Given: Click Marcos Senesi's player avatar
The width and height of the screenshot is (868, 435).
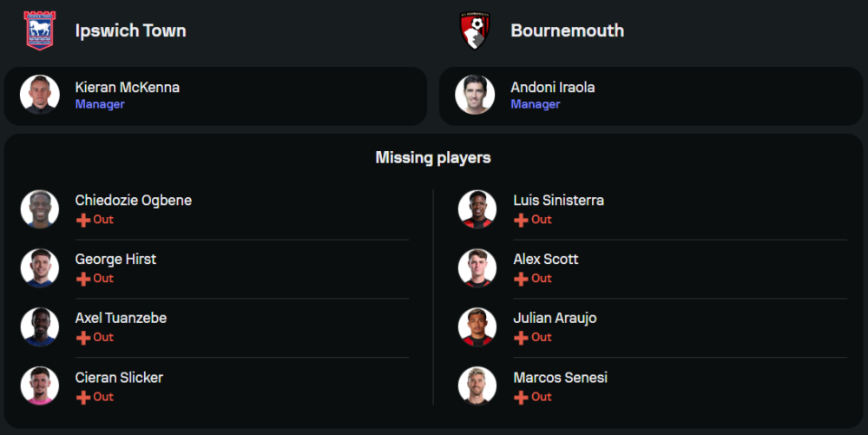Looking at the screenshot, I should pyautogui.click(x=477, y=386).
